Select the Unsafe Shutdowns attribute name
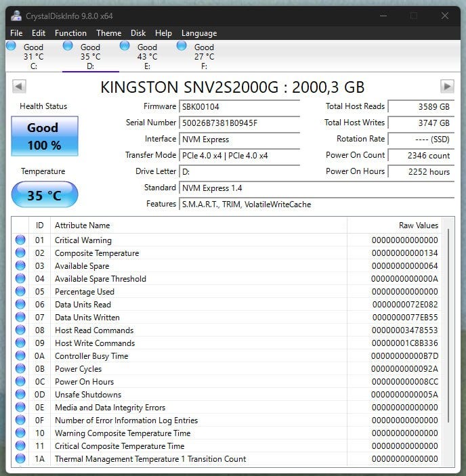 [88, 394]
